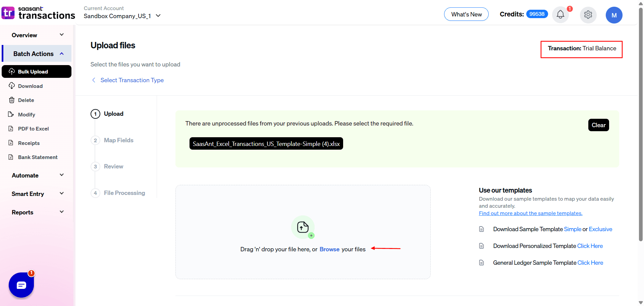This screenshot has width=644, height=306.
Task: Click step 2 Map Fields circle
Action: coord(95,140)
